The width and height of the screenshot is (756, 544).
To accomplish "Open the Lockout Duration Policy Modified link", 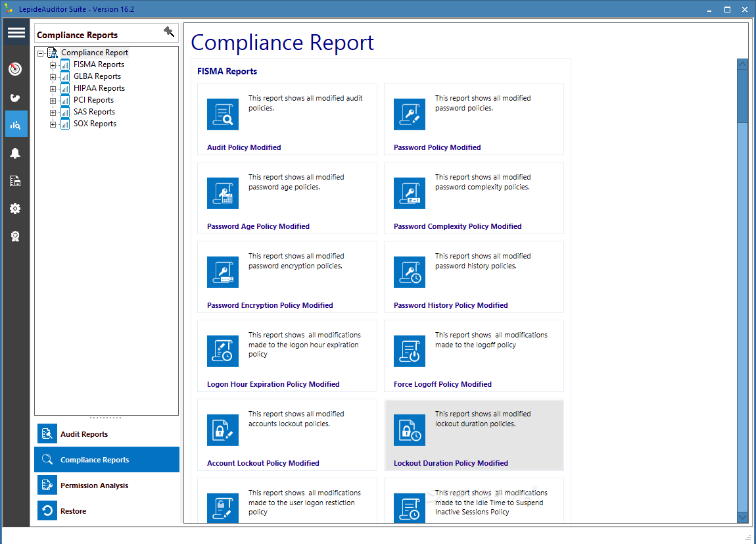I will 451,464.
